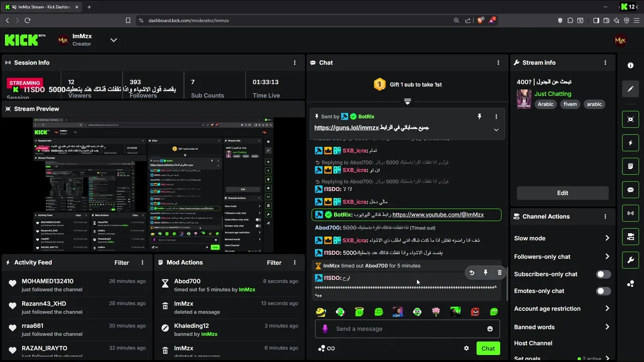Open Channel Actions panel options menu

tap(605, 217)
